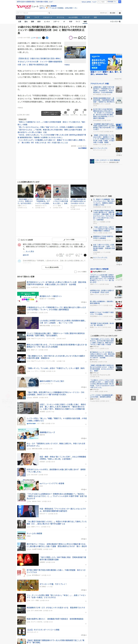The image size is (138, 644).
Task: Open the ダウンロード不要、今すぐプレイ！ ad
Action: click(53, 584)
